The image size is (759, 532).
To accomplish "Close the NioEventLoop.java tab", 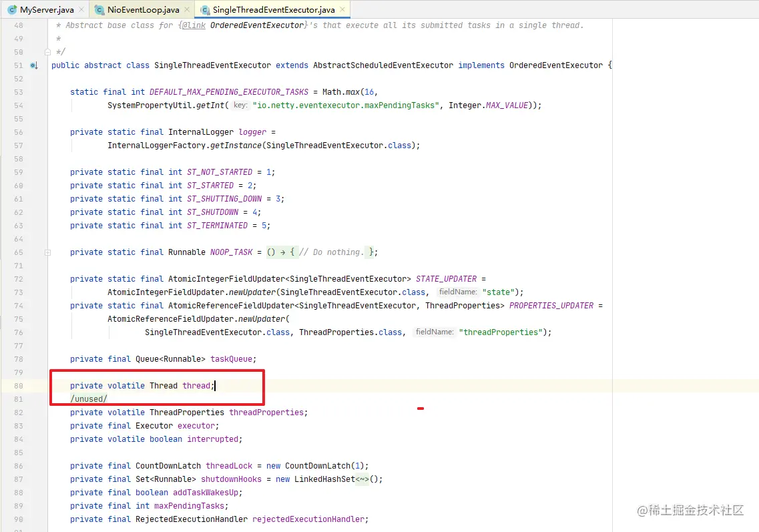I will 188,10.
